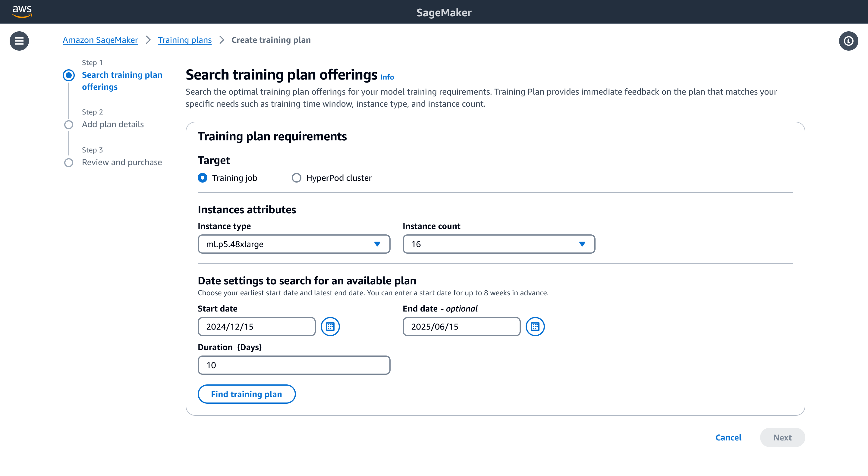Click the Start date input field
This screenshot has width=868, height=476.
(256, 327)
